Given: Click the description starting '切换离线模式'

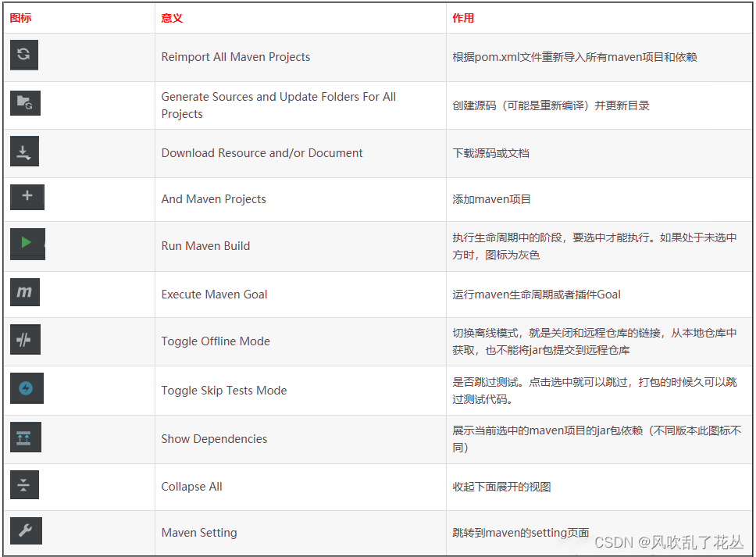Looking at the screenshot, I should [x=594, y=341].
